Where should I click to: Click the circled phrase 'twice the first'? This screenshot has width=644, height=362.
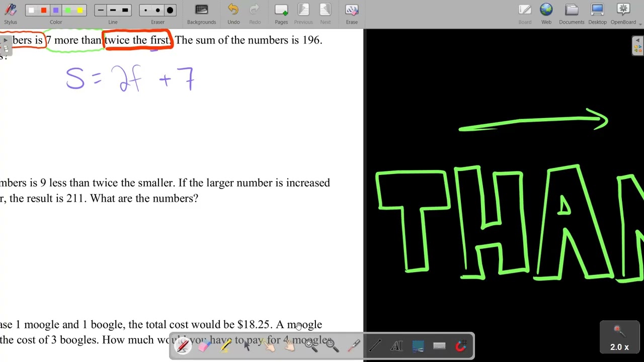click(138, 40)
